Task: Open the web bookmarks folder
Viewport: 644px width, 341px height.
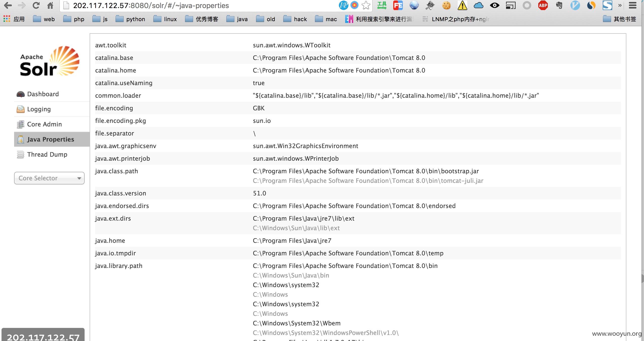Action: [x=44, y=19]
